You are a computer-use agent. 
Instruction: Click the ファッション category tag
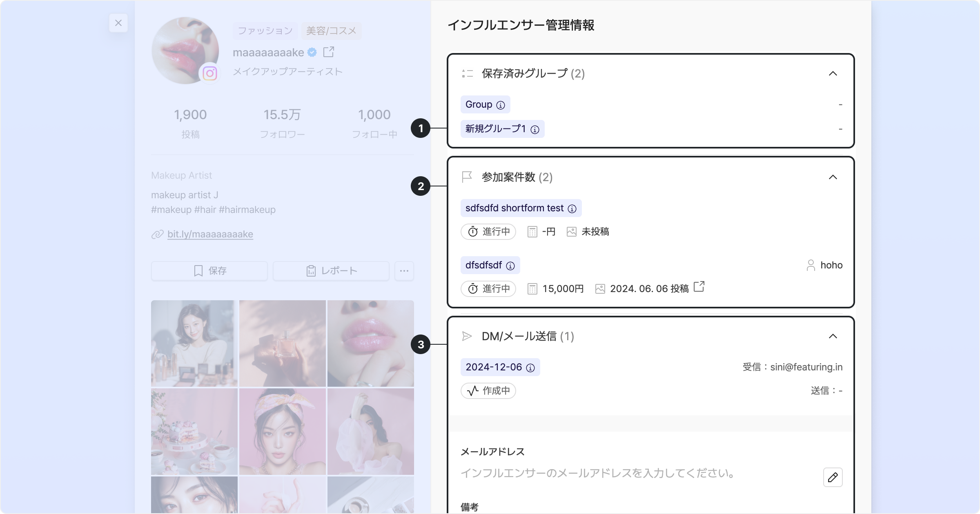[x=265, y=31]
